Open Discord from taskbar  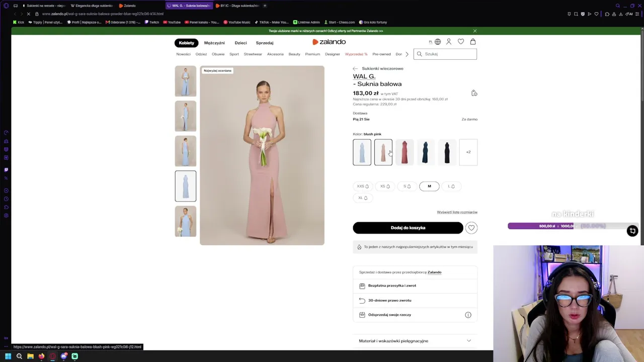pos(64,356)
